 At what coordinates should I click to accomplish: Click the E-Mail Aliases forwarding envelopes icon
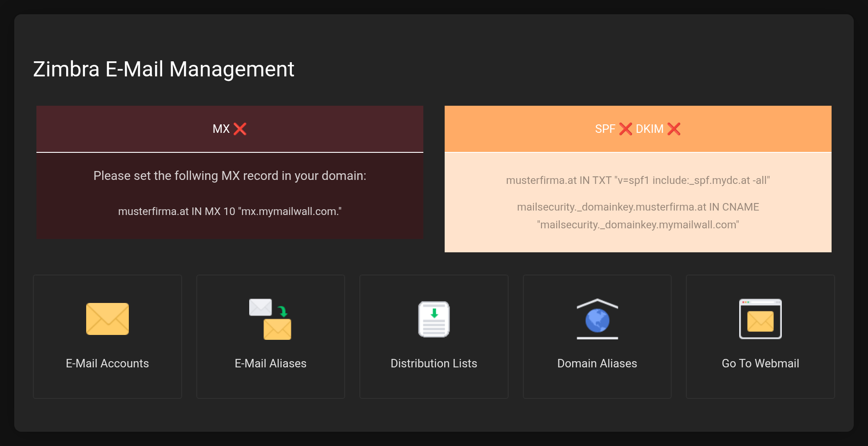click(x=270, y=319)
